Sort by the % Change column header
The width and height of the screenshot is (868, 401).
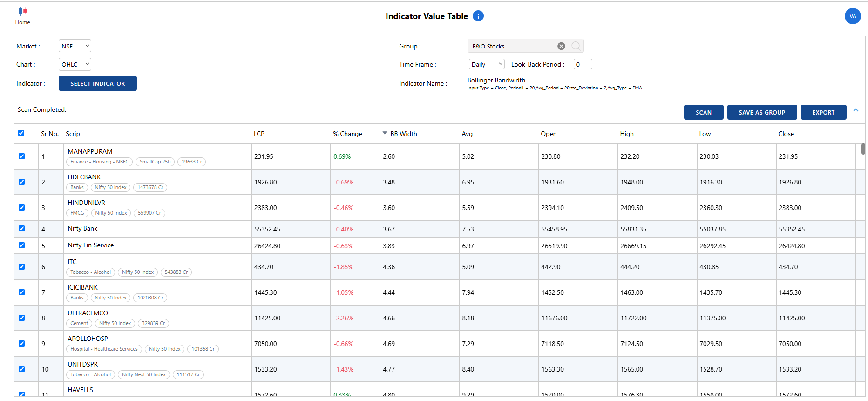[347, 134]
